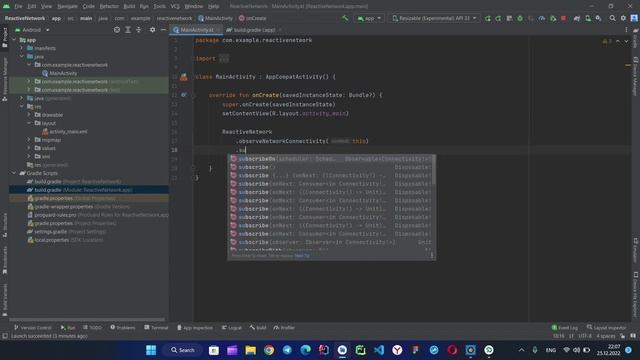Click the Profile app gauge icon
Viewport: 640px width, 360px height.
pyautogui.click(x=542, y=18)
